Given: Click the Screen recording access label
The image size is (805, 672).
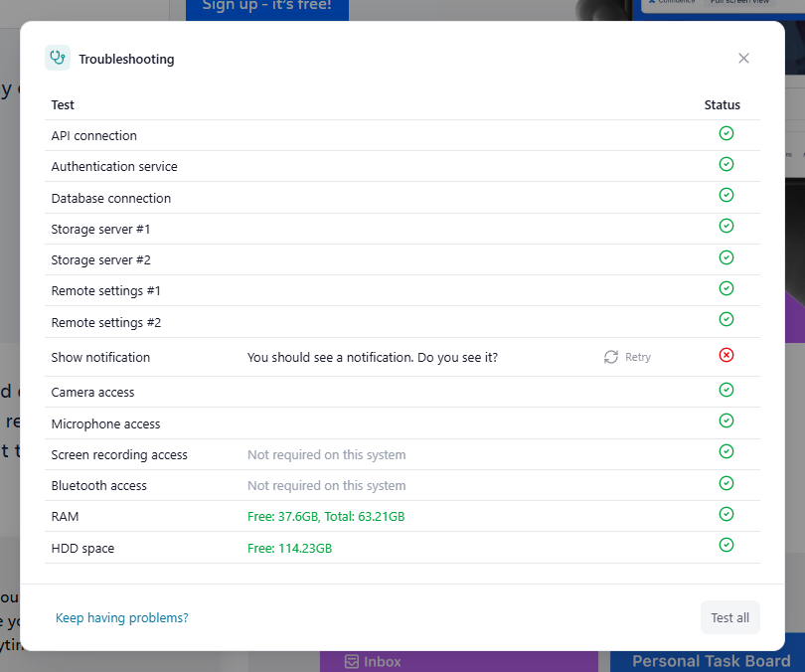Looking at the screenshot, I should [x=119, y=455].
